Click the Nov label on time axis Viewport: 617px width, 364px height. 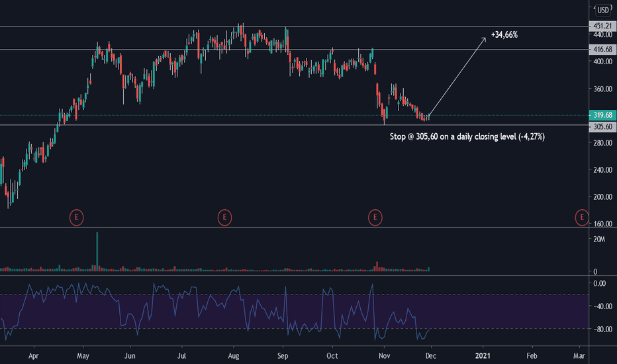point(385,356)
